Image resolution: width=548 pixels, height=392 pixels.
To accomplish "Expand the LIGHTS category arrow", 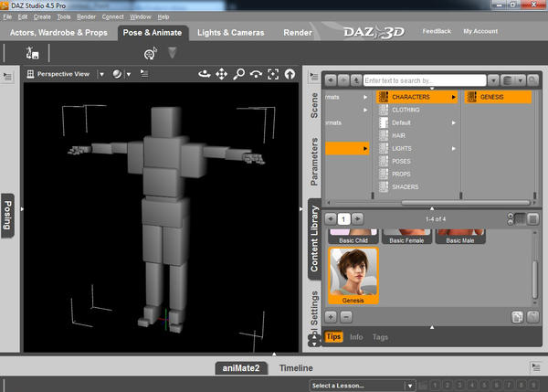I will (453, 148).
